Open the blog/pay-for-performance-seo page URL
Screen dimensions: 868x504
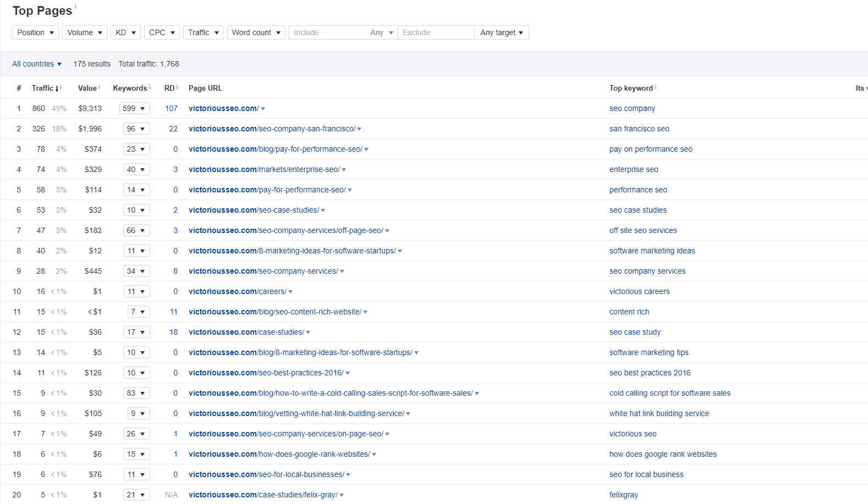(276, 149)
